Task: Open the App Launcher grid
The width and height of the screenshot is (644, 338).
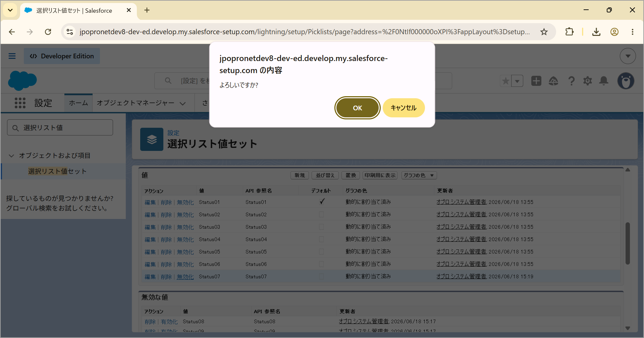Action: [20, 103]
